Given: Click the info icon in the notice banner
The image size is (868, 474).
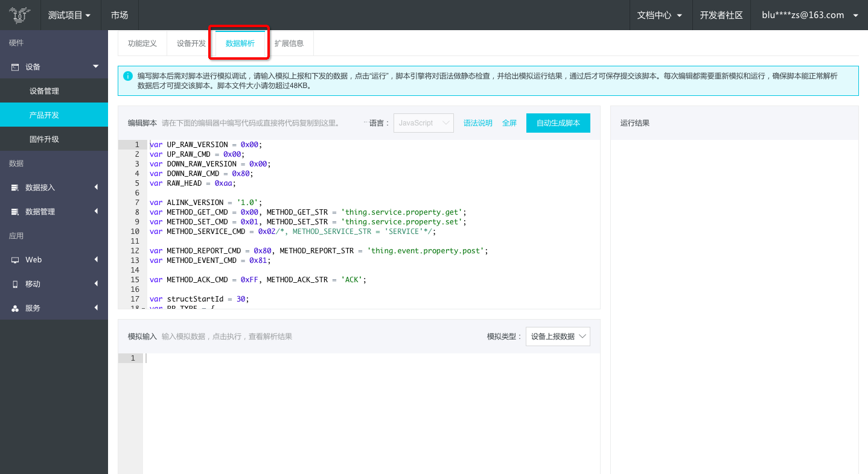Looking at the screenshot, I should [128, 76].
